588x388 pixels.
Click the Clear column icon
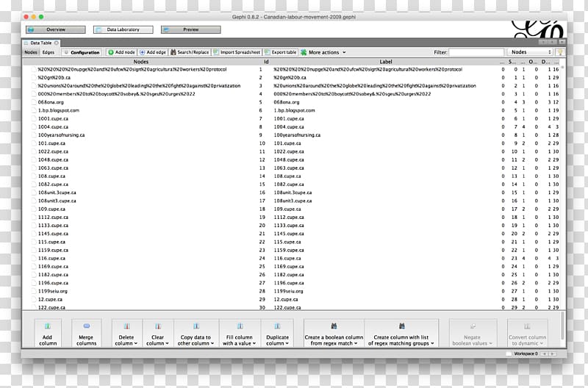(158, 326)
